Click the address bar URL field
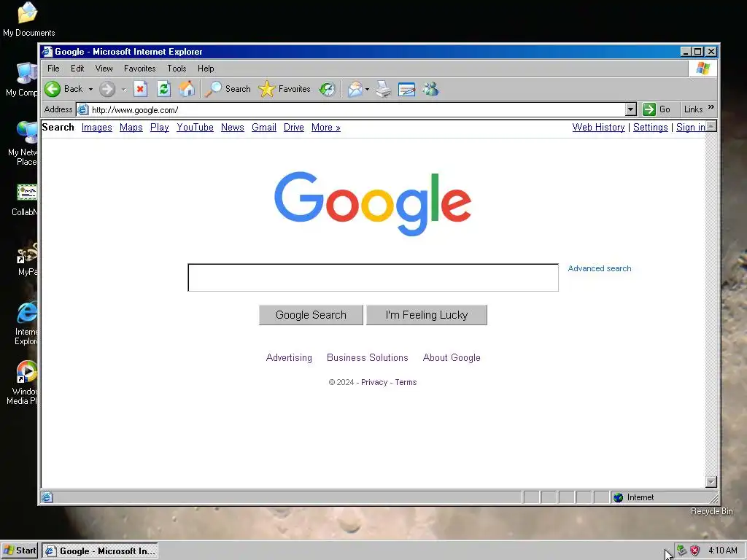Image resolution: width=747 pixels, height=560 pixels. tap(357, 109)
